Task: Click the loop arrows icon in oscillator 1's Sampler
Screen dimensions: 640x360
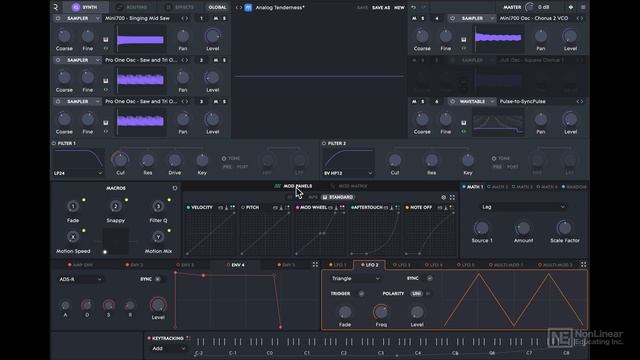Action: [x=106, y=48]
